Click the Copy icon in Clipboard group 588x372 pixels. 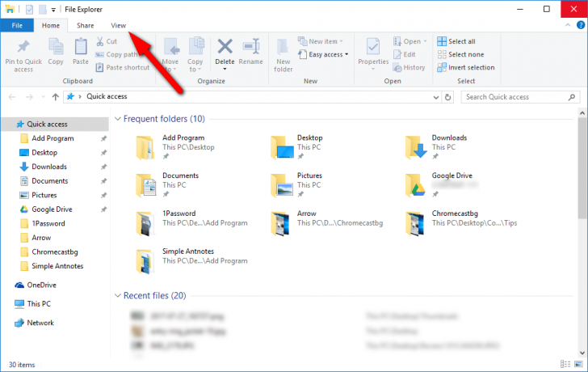pyautogui.click(x=56, y=47)
